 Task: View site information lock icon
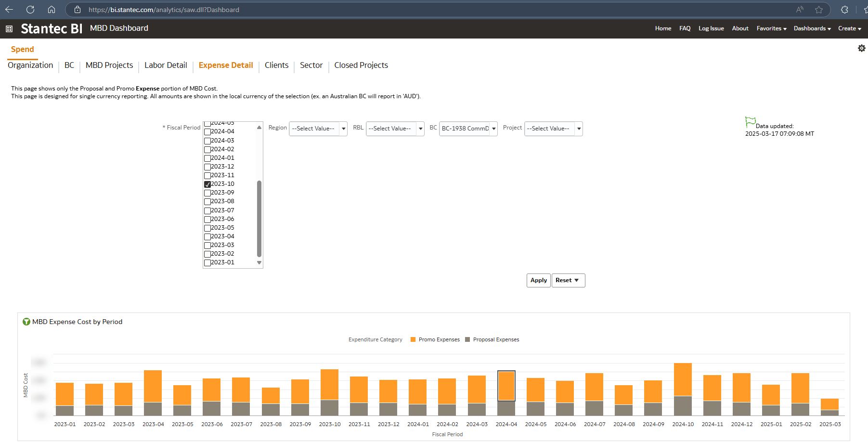click(77, 10)
